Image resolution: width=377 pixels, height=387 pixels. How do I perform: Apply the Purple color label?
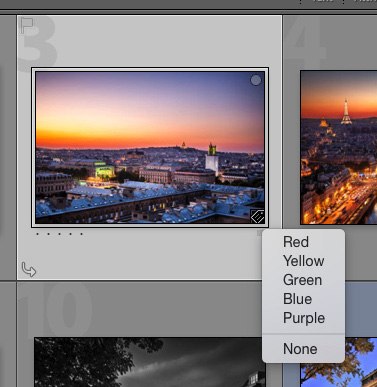[x=303, y=318]
